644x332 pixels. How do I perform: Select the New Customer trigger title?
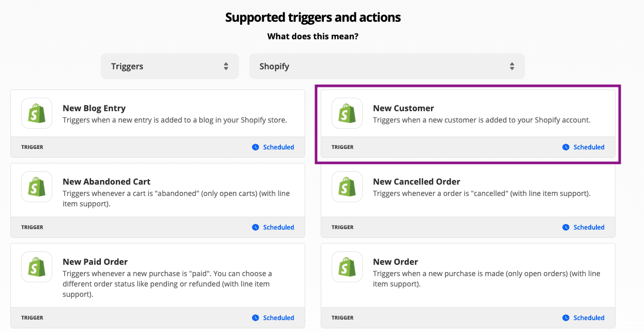point(403,108)
